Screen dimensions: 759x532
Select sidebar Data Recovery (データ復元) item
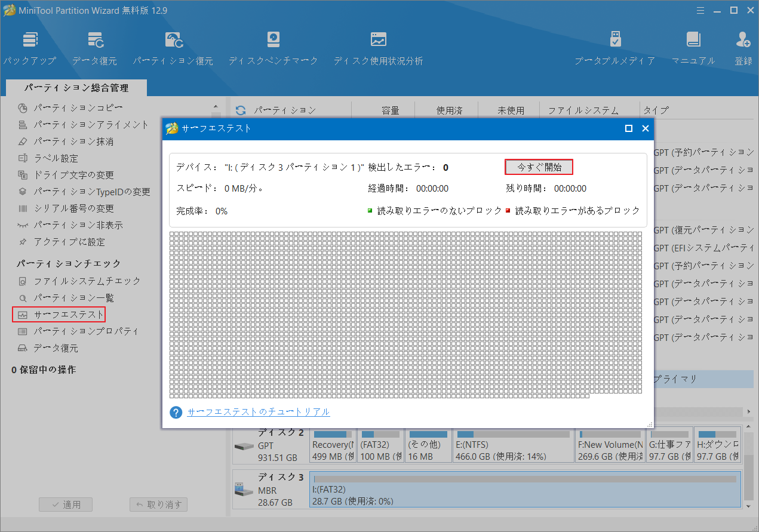pos(48,348)
